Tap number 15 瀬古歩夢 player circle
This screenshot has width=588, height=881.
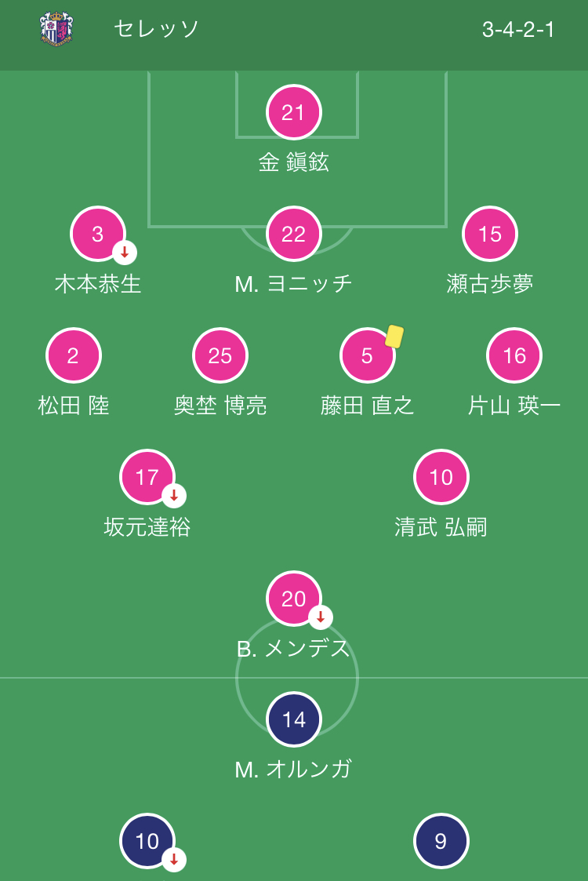[490, 234]
